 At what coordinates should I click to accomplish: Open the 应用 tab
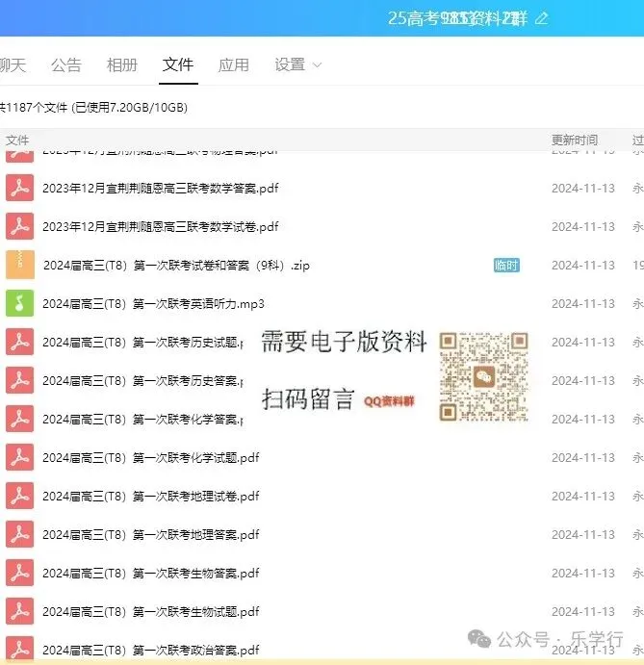tap(234, 64)
